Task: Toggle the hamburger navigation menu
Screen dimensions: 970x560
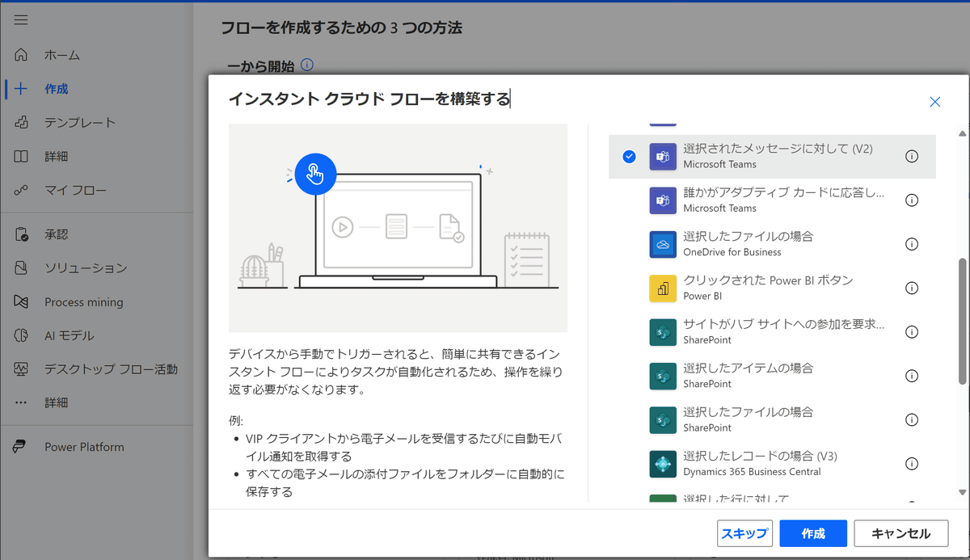Action: (x=21, y=19)
